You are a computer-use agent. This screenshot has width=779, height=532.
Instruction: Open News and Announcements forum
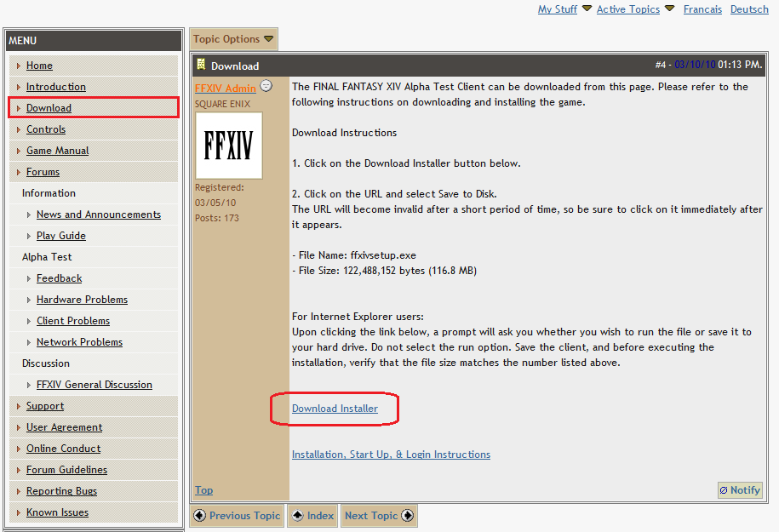pos(99,215)
